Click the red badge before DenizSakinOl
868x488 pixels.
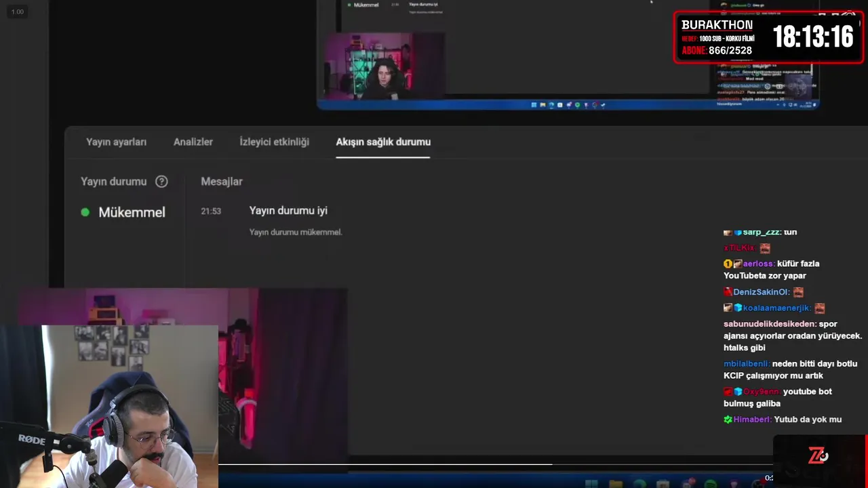pyautogui.click(x=728, y=292)
